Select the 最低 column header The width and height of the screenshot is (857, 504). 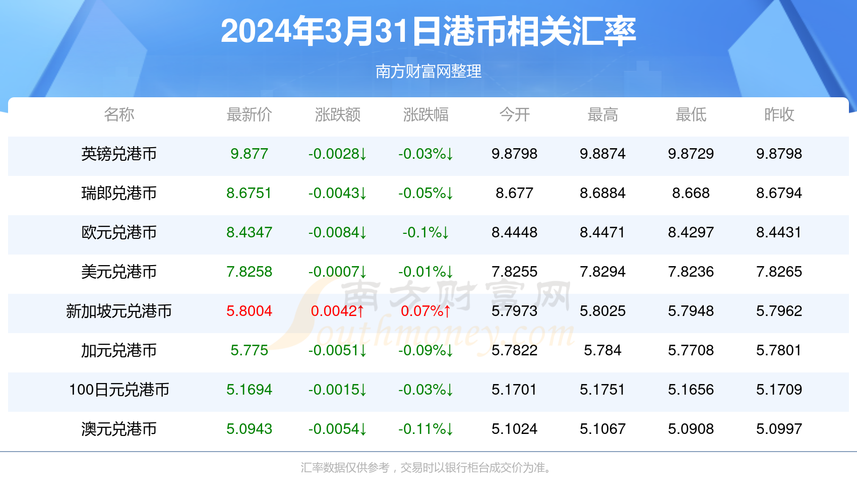pos(691,115)
